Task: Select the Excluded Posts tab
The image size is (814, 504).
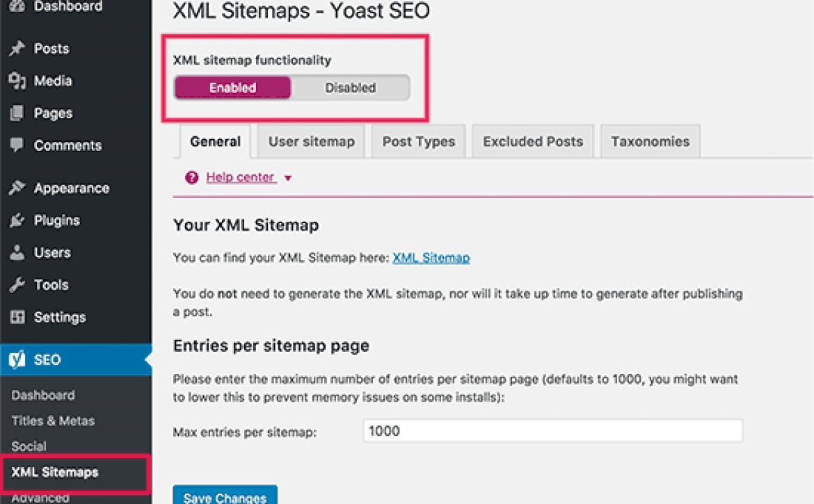Action: pos(533,142)
